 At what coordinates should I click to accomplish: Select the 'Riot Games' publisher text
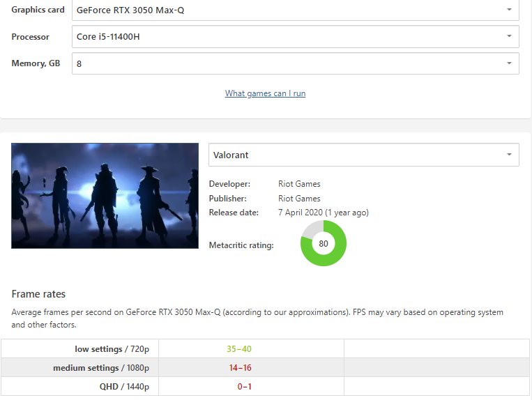299,199
